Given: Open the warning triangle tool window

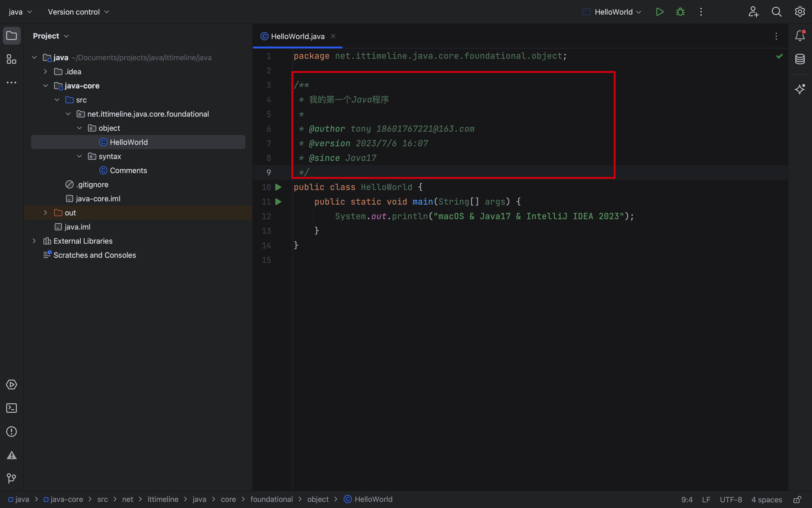Looking at the screenshot, I should pyautogui.click(x=12, y=455).
